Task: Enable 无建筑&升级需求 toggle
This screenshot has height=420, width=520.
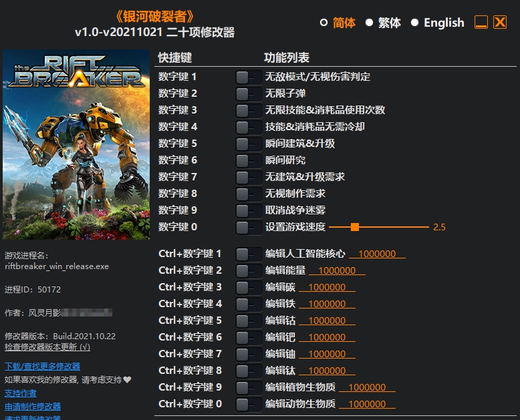Action: (249, 177)
